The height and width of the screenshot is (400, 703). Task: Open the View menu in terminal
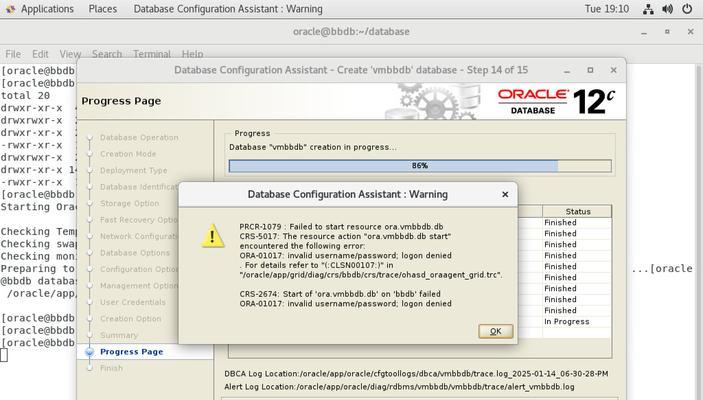point(70,54)
